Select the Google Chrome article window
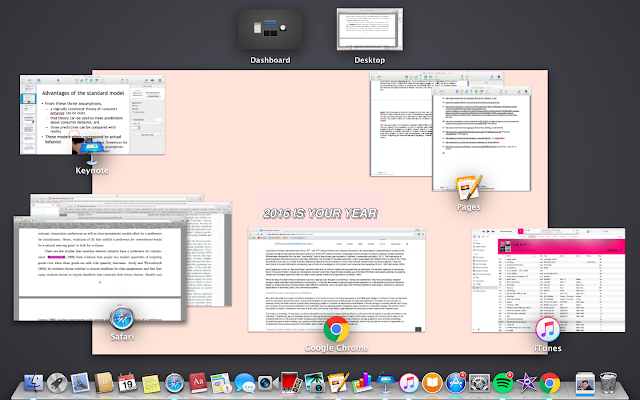 (336, 280)
